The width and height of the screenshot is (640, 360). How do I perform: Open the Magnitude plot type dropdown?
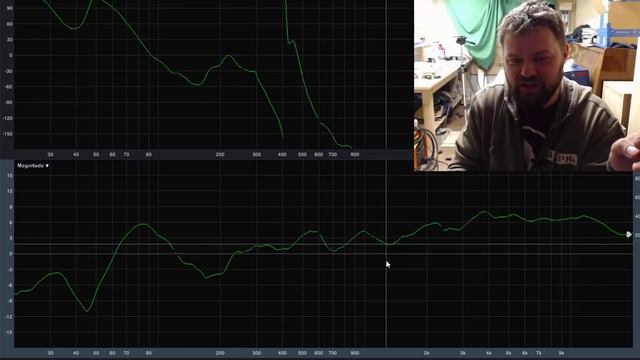point(33,166)
